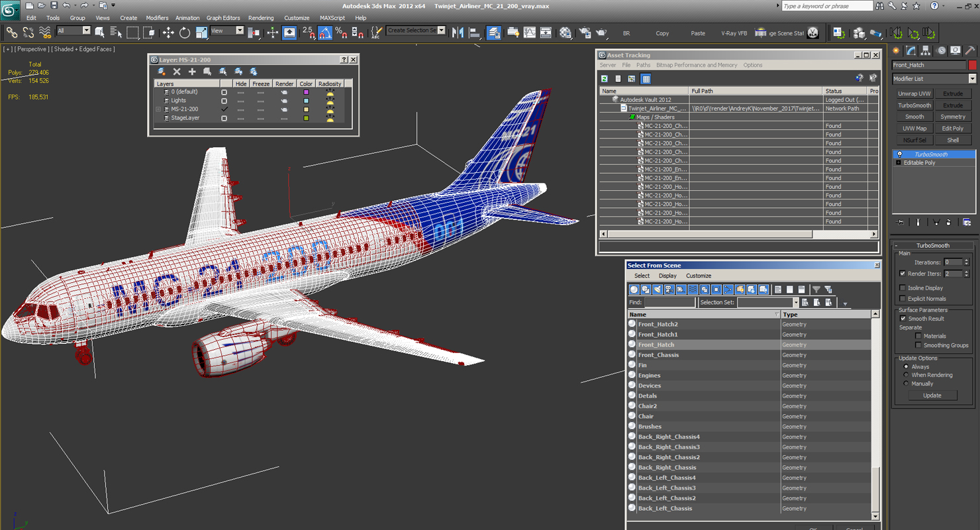Screen dimensions: 980x530
Task: Toggle Display Lights filter in Select From Scene
Action: pos(658,290)
